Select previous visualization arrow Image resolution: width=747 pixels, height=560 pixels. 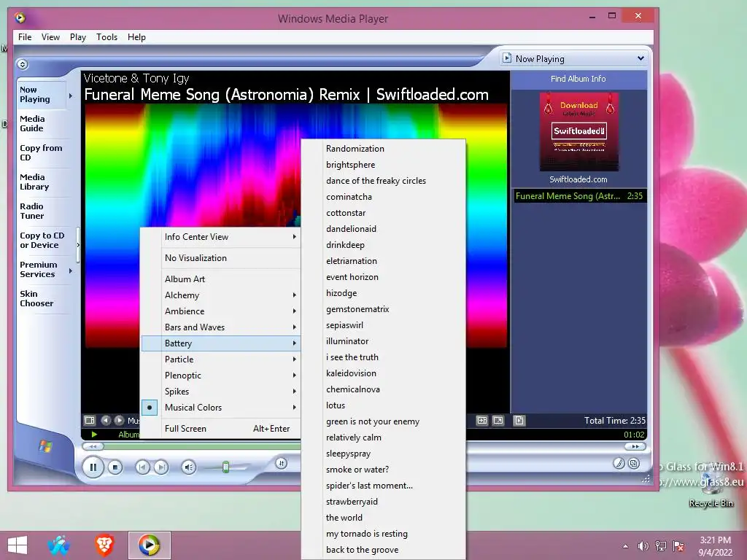pyautogui.click(x=106, y=421)
